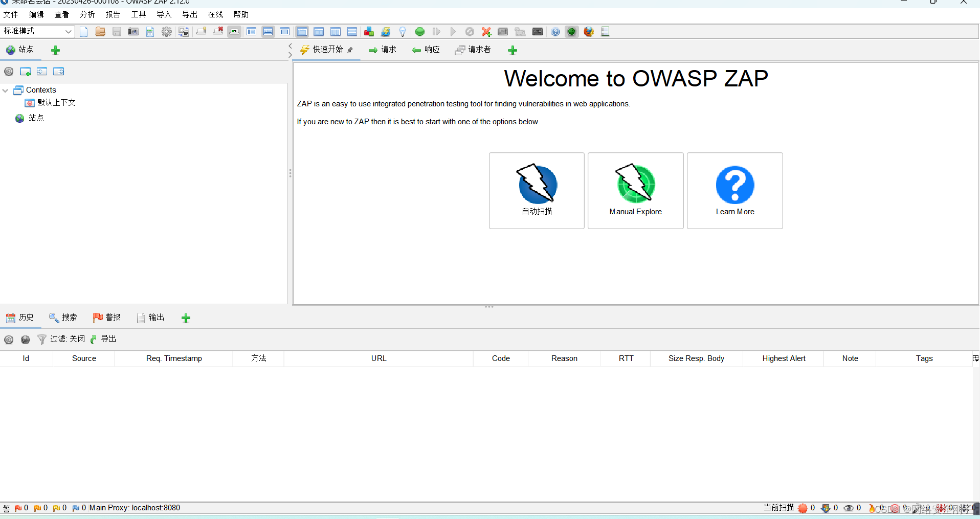Add a new tab next to the 输出 tab
Image resolution: width=980 pixels, height=519 pixels.
click(186, 318)
